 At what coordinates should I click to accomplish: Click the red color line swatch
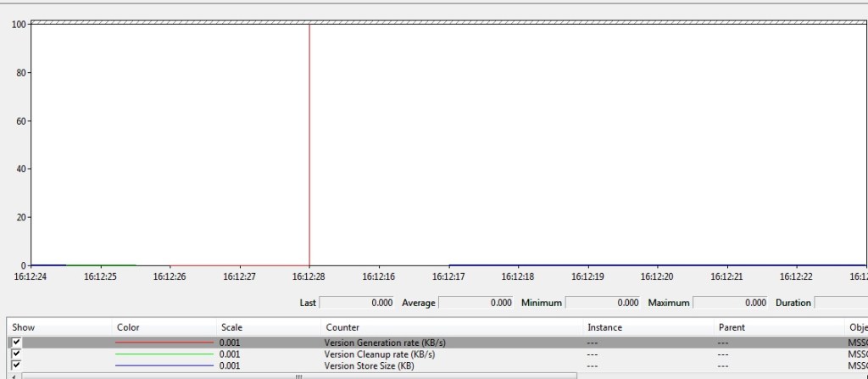(164, 343)
